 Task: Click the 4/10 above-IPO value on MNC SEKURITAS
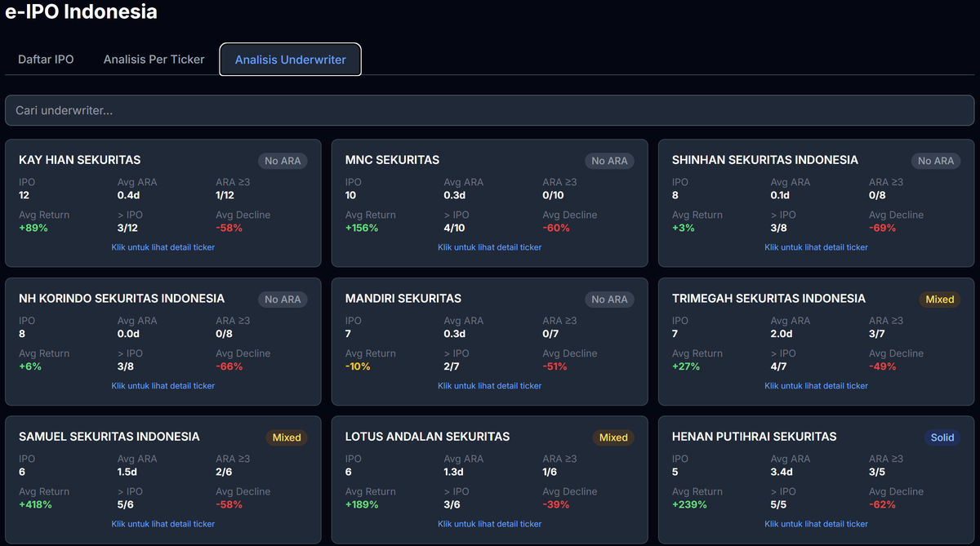pyautogui.click(x=454, y=228)
